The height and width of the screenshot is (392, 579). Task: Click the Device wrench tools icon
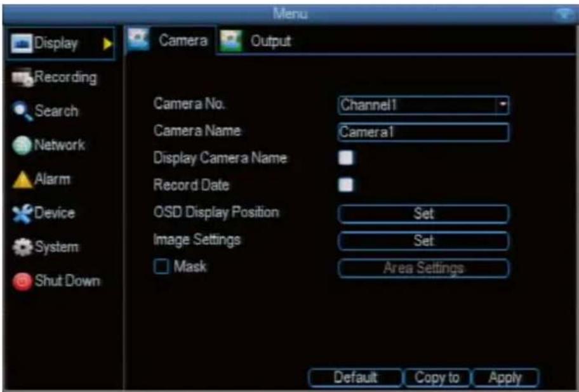click(x=22, y=214)
